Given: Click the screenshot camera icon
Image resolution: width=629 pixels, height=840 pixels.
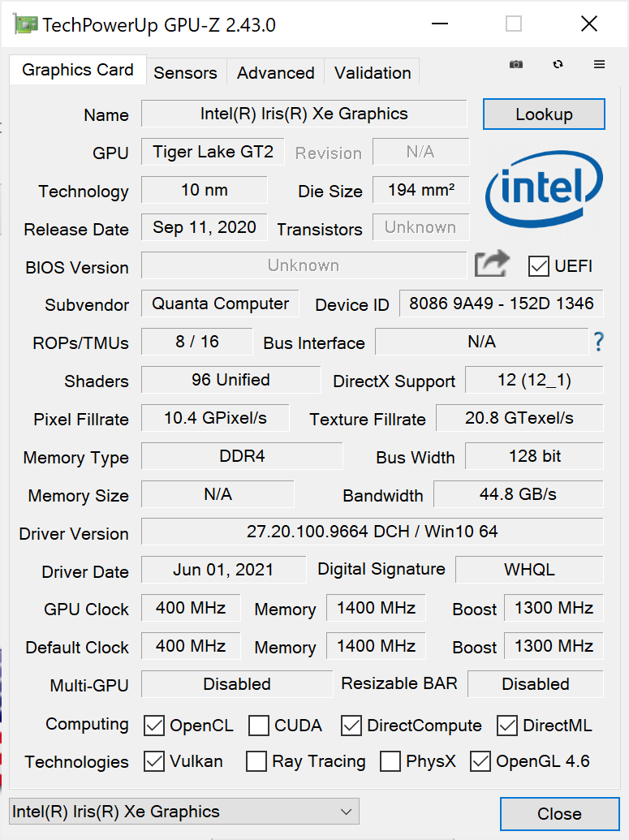Looking at the screenshot, I should click(516, 65).
